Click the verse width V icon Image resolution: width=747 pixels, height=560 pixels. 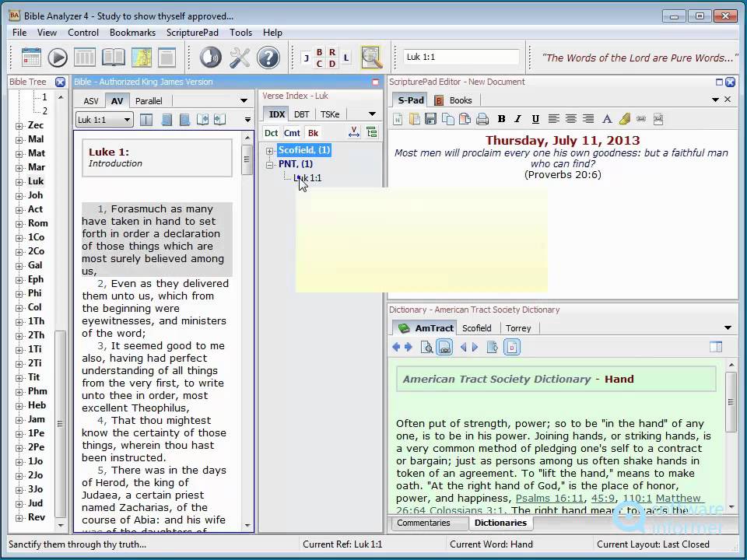[x=354, y=132]
